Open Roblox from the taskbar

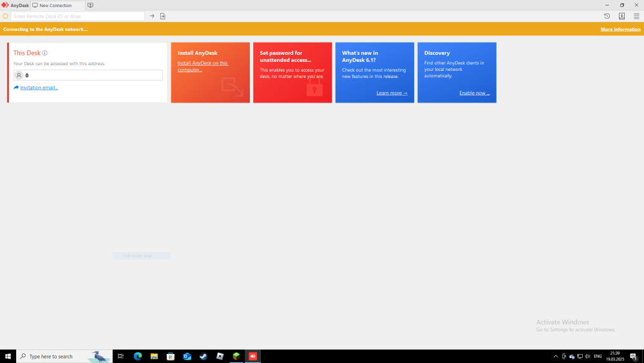(220, 357)
